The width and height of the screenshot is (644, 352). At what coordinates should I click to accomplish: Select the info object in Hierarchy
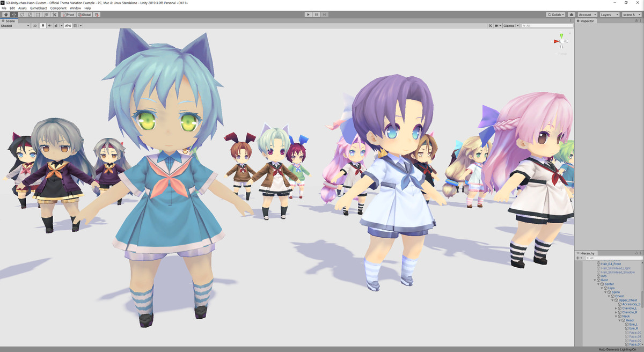pyautogui.click(x=604, y=276)
